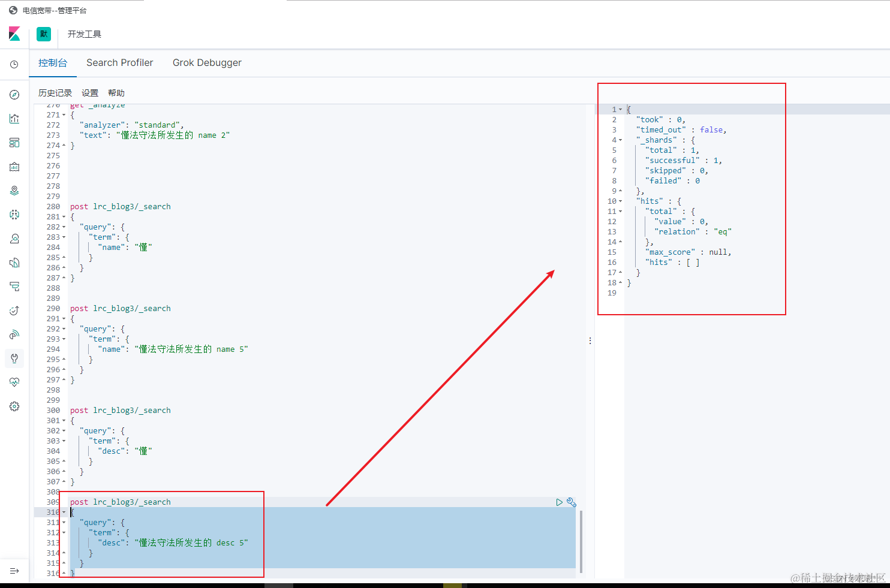Collapse the fold arrow on line 281
Screen dimensions: 890x588
[x=64, y=217]
